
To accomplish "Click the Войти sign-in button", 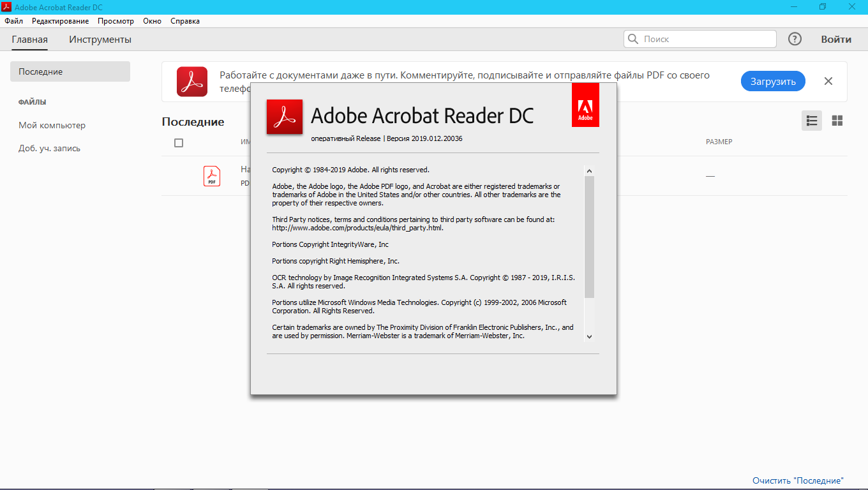I will point(836,39).
